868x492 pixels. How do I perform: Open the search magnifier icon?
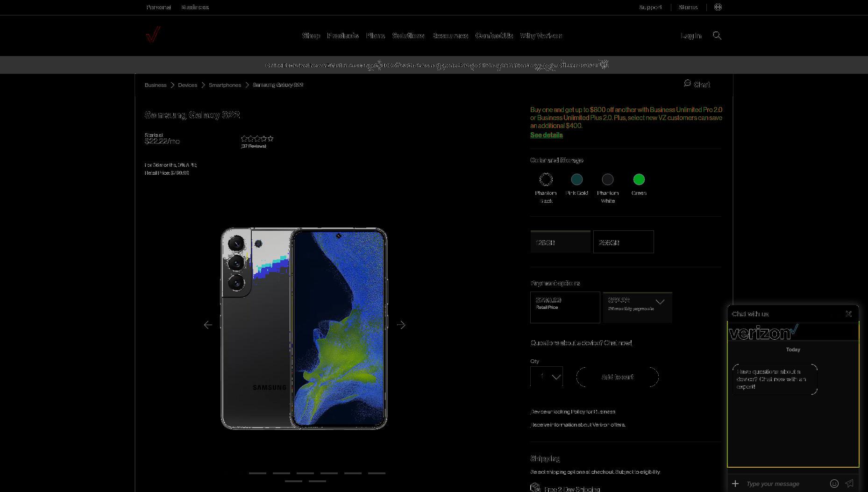point(717,36)
